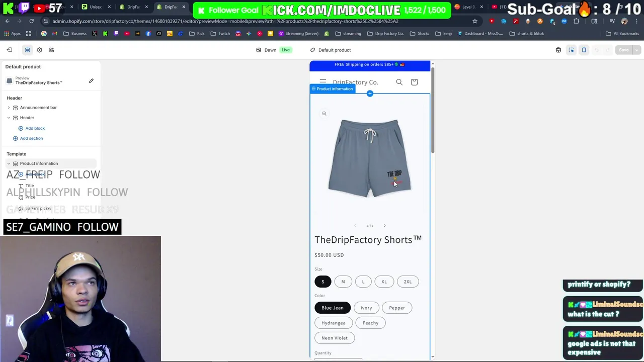
Task: Go to previous product image arrow
Action: pyautogui.click(x=355, y=226)
